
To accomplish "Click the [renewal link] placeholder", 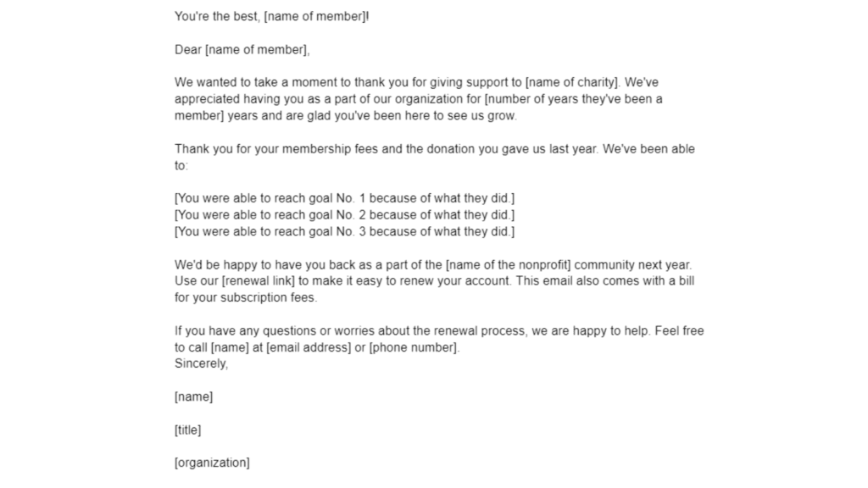I will coord(258,281).
